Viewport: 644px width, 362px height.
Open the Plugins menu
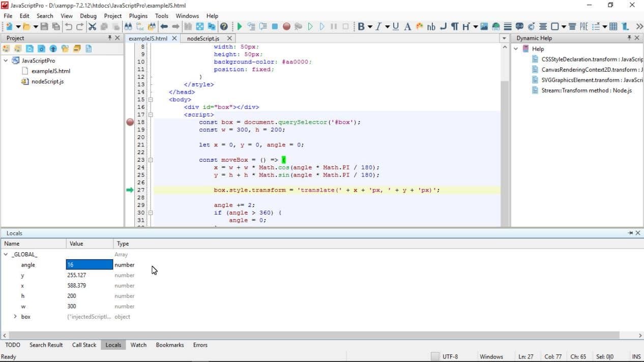coord(138,16)
